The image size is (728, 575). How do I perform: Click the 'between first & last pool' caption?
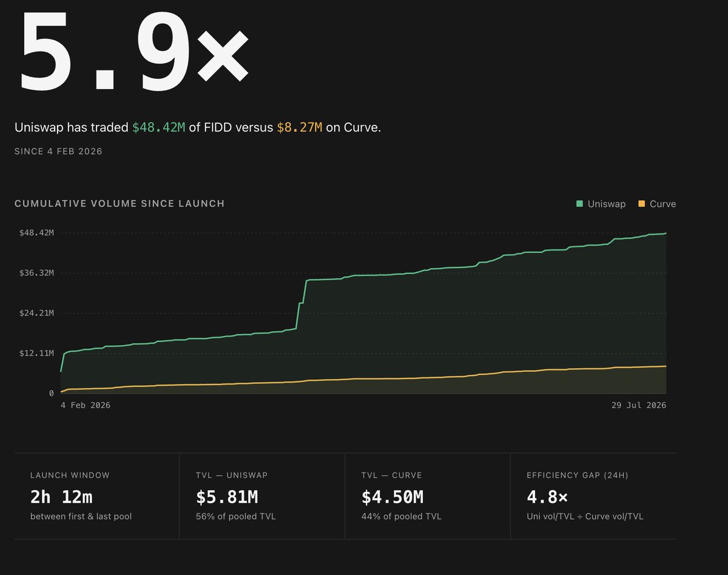81,517
